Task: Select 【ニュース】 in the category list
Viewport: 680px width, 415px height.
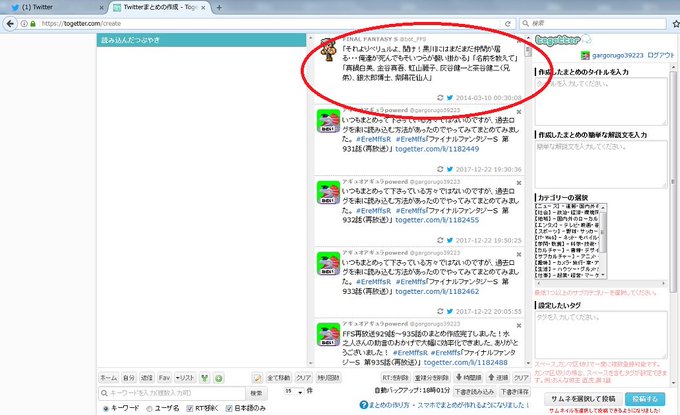Action: tap(566, 206)
